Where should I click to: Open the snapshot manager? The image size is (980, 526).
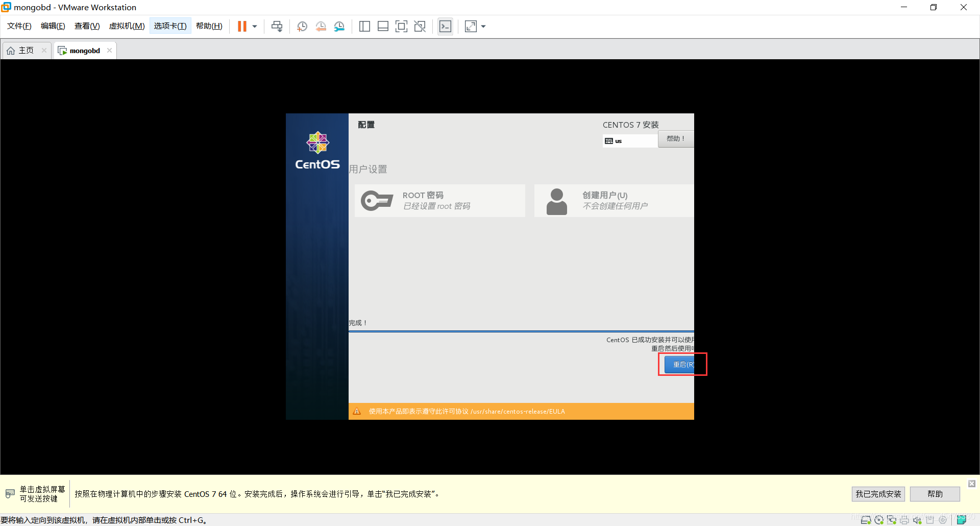(x=339, y=27)
